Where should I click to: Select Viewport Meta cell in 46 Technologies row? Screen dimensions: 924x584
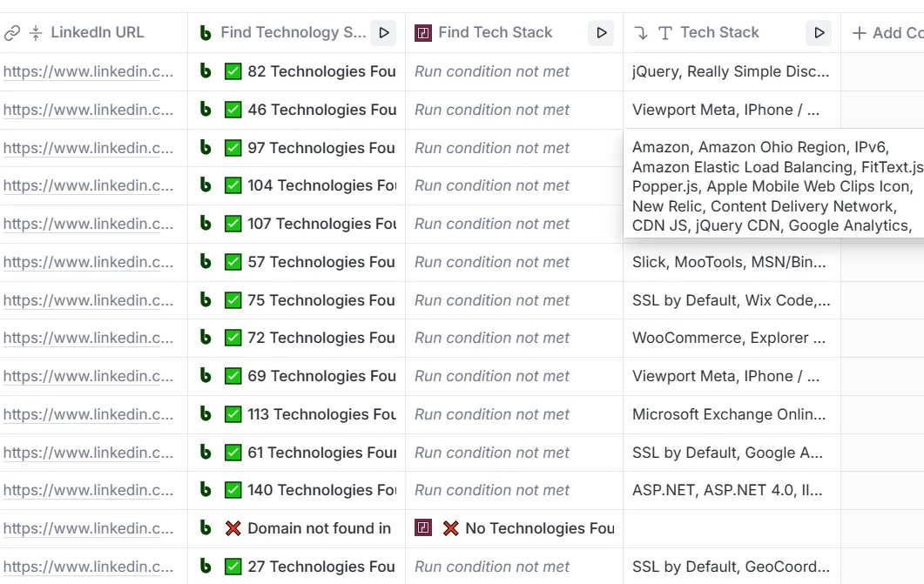coord(732,110)
